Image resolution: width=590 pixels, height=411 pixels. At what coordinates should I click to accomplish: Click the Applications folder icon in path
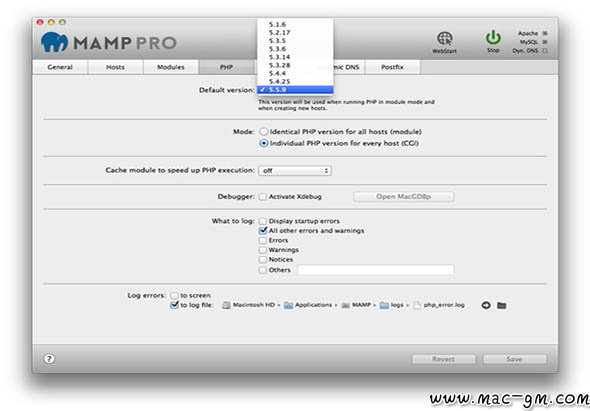tap(288, 305)
